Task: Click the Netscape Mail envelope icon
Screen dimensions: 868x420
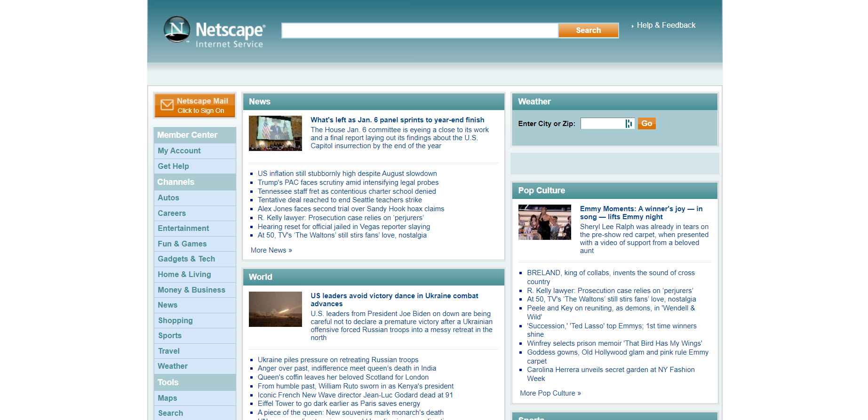Action: (x=167, y=105)
